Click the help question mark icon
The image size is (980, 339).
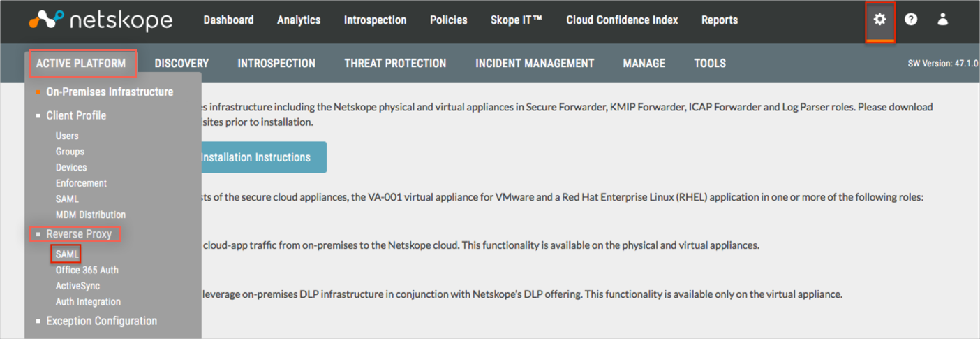(911, 20)
